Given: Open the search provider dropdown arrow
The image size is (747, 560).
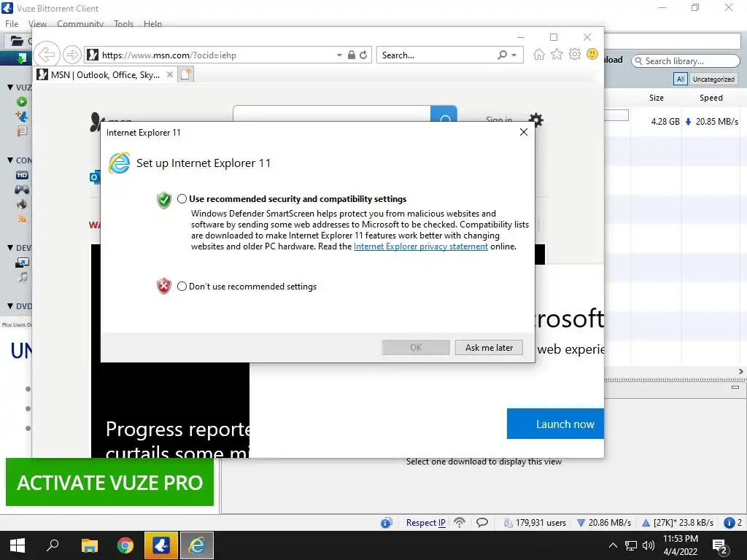Looking at the screenshot, I should 514,55.
